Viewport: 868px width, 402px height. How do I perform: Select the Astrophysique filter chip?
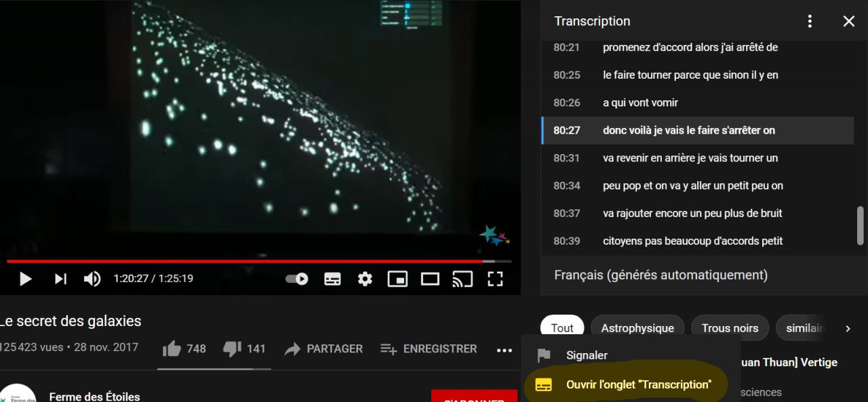[x=637, y=328]
